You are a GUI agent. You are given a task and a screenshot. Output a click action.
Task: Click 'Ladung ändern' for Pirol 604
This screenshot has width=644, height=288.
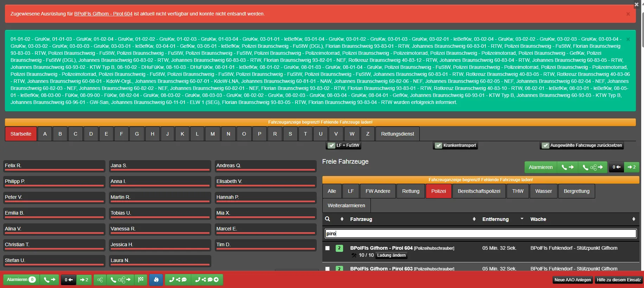pos(391,255)
